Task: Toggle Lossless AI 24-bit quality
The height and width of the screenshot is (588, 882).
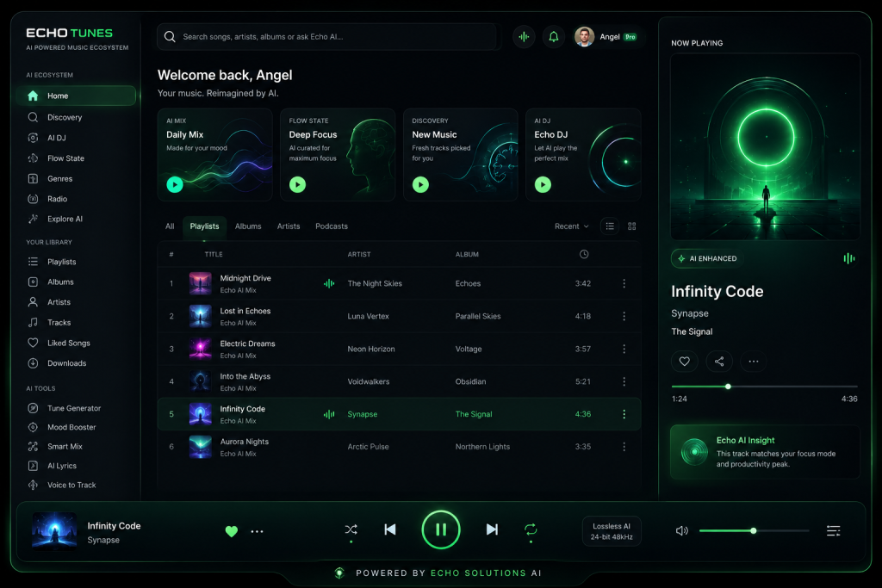Action: 612,531
